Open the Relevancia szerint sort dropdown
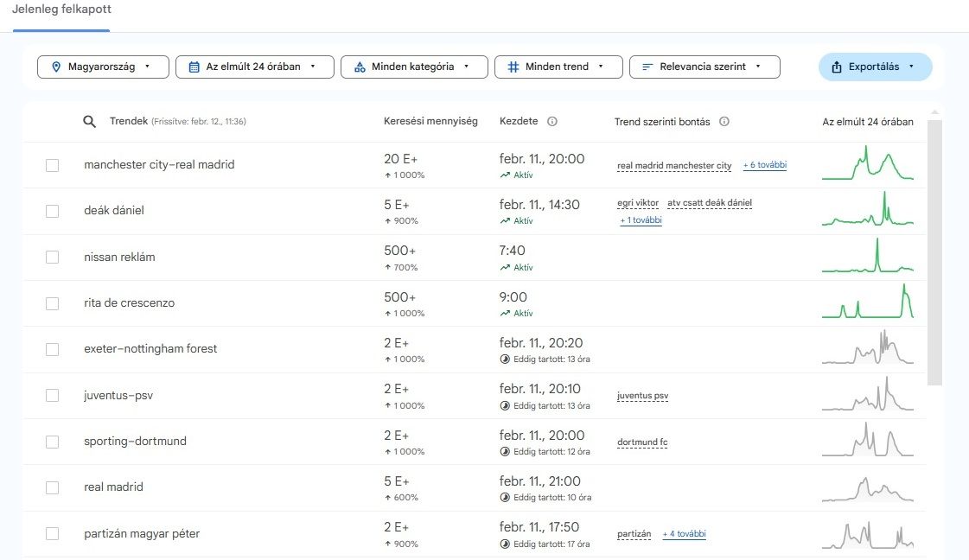Image resolution: width=969 pixels, height=560 pixels. pyautogui.click(x=704, y=67)
